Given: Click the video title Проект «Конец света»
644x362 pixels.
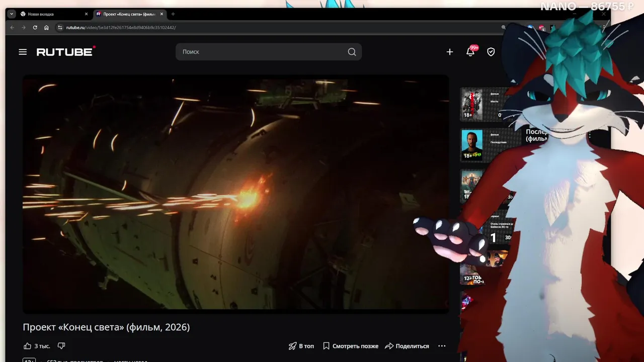Looking at the screenshot, I should click(106, 327).
